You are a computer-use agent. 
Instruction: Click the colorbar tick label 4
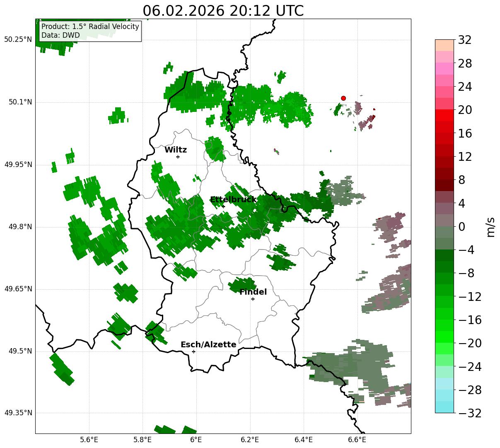(x=461, y=203)
